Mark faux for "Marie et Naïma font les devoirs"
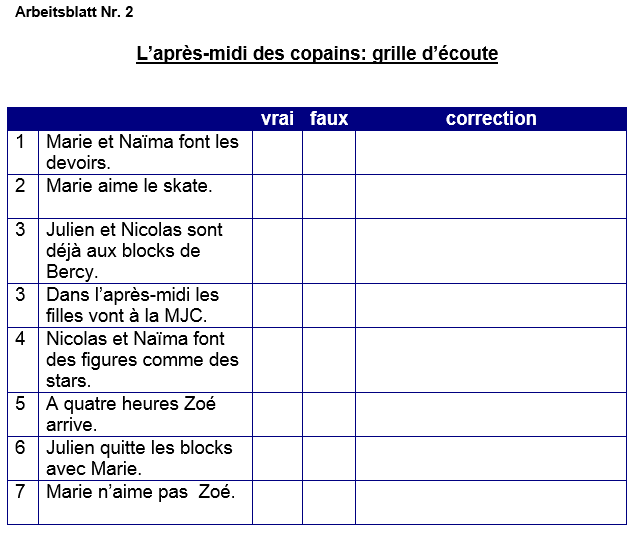635x534 pixels. 329,152
